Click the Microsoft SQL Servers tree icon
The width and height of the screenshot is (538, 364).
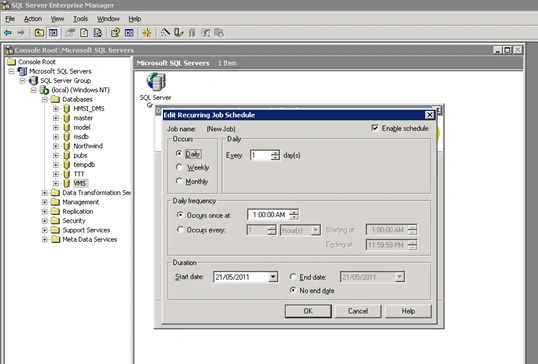pos(22,71)
